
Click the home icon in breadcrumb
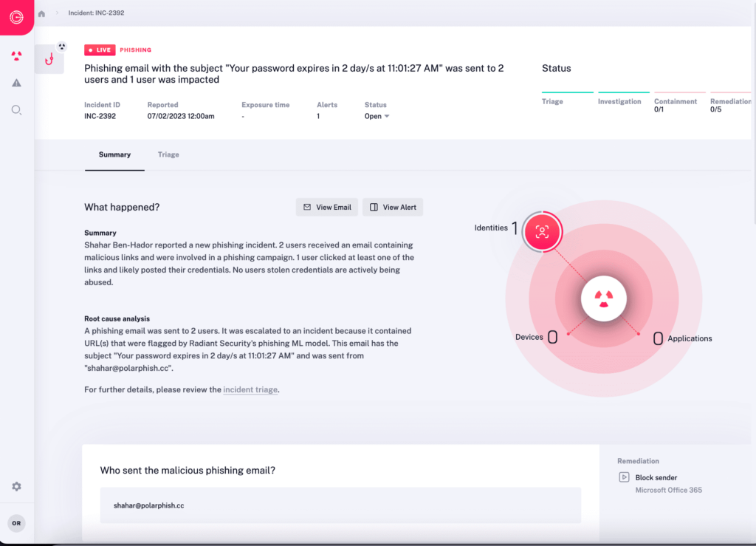point(42,13)
